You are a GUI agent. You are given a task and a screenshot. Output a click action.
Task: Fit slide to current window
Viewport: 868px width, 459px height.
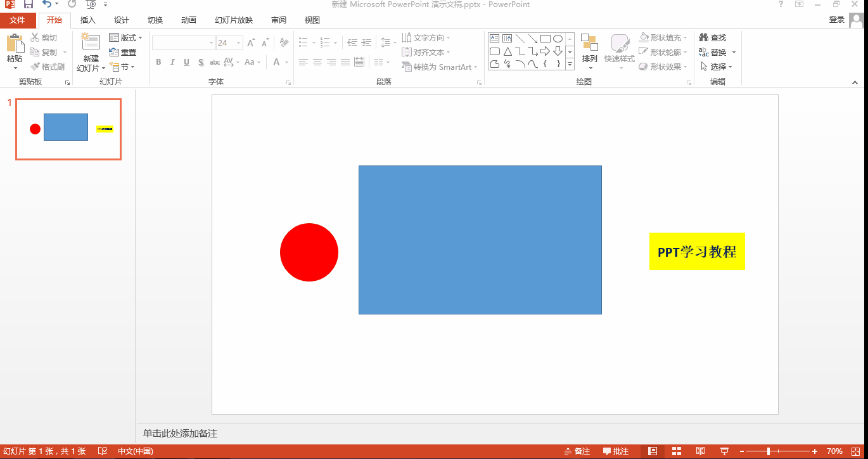tap(855, 451)
